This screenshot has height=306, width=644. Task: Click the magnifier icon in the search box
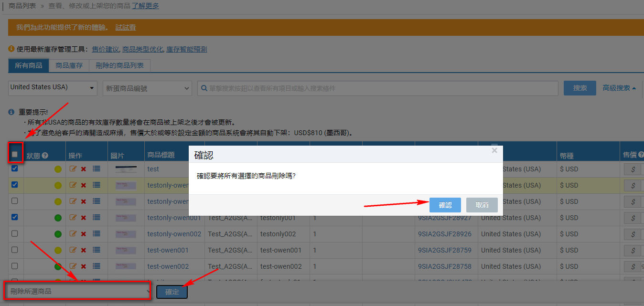204,88
